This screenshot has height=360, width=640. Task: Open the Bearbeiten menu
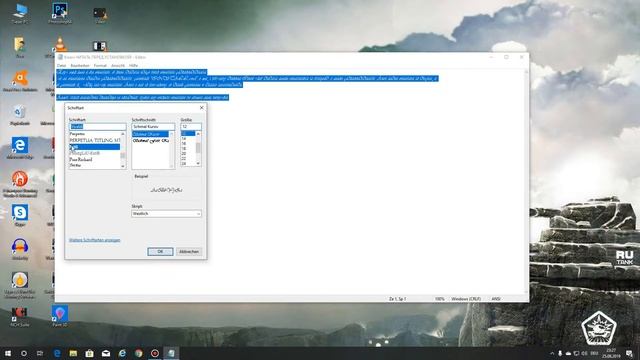(80, 65)
